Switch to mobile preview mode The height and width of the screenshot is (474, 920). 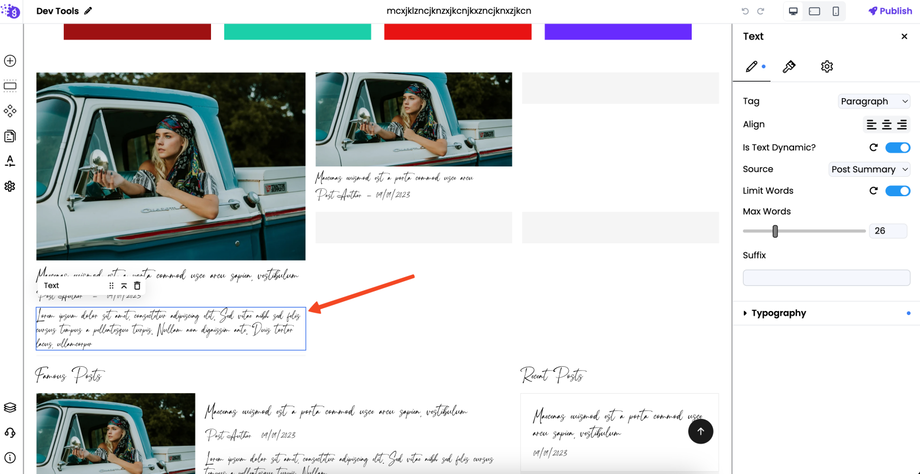click(x=836, y=11)
